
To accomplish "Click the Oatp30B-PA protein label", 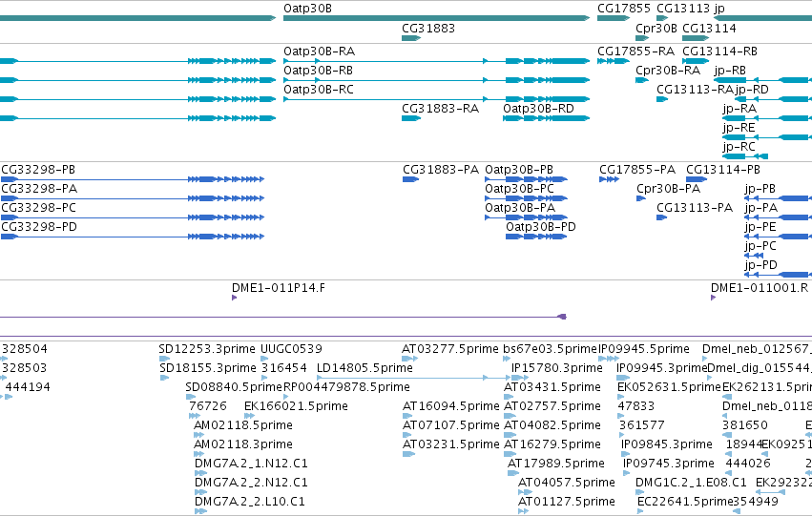I will click(x=520, y=208).
